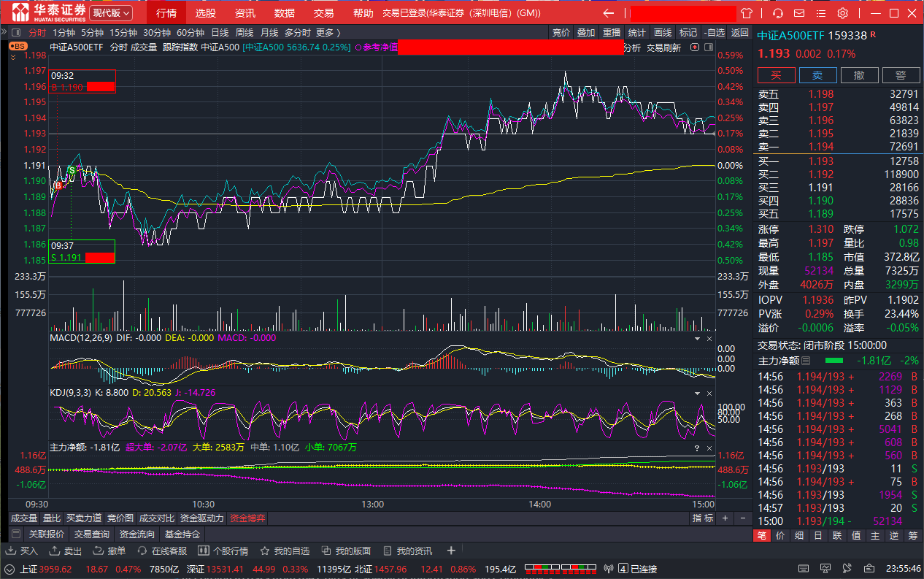Open the MACD panel dropdown arrow

coord(696,339)
